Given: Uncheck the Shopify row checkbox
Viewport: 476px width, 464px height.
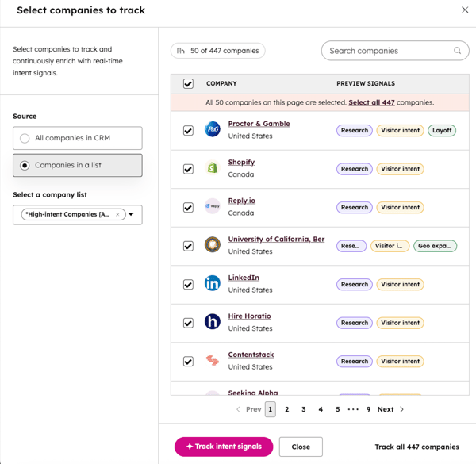Looking at the screenshot, I should (188, 169).
